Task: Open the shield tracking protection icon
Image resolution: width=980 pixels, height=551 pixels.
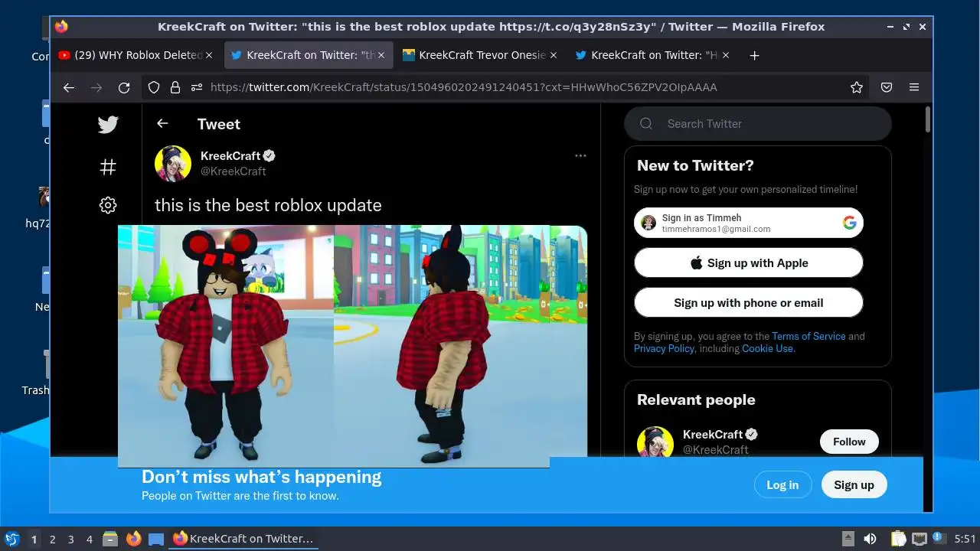Action: coord(154,87)
